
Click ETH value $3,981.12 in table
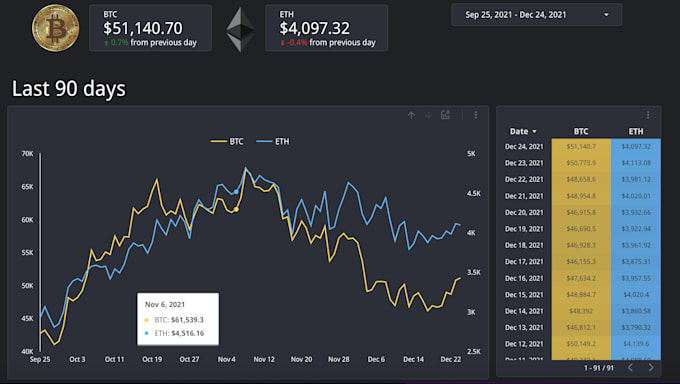[636, 179]
